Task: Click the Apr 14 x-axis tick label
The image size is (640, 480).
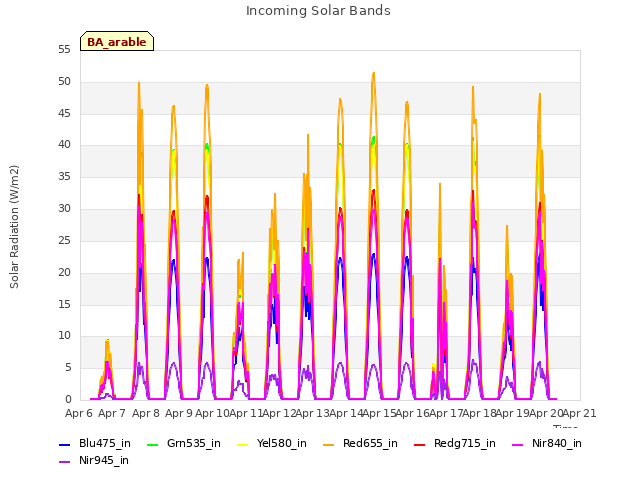Action: [x=346, y=413]
